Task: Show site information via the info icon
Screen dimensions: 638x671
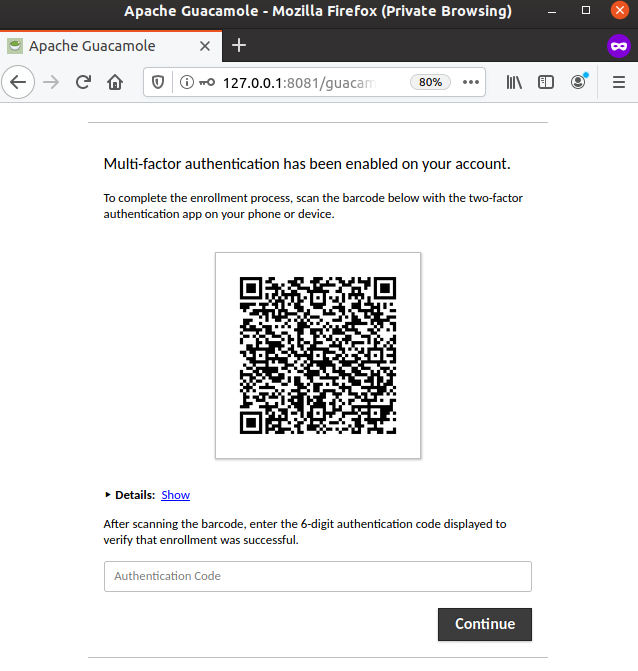Action: coord(187,82)
